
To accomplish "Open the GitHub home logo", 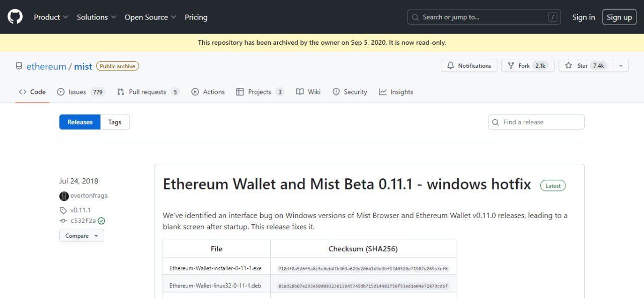I will (x=15, y=17).
